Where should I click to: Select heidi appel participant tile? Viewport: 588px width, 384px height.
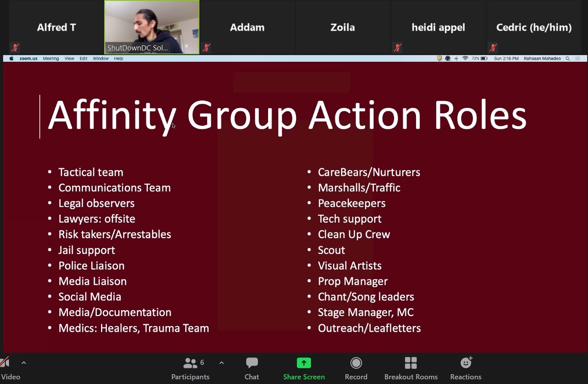point(438,27)
